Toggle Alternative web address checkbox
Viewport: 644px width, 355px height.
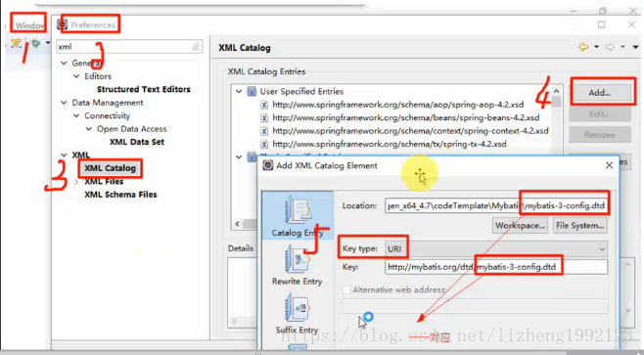click(347, 289)
